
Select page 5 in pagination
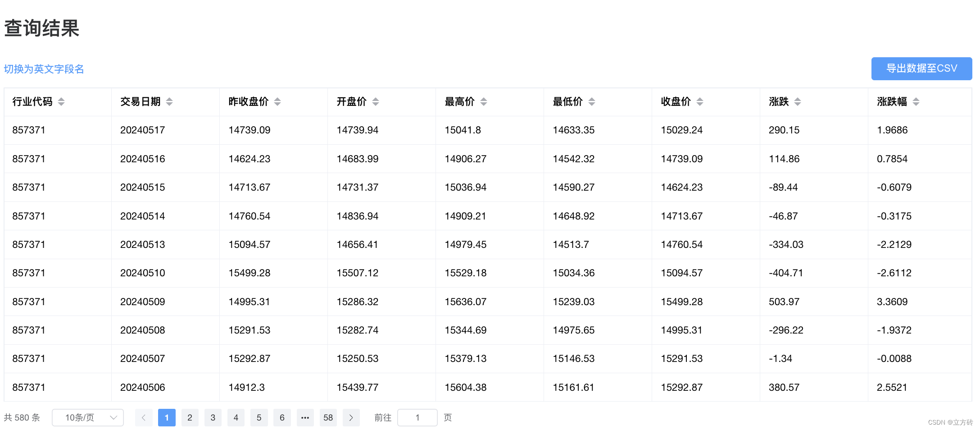259,418
